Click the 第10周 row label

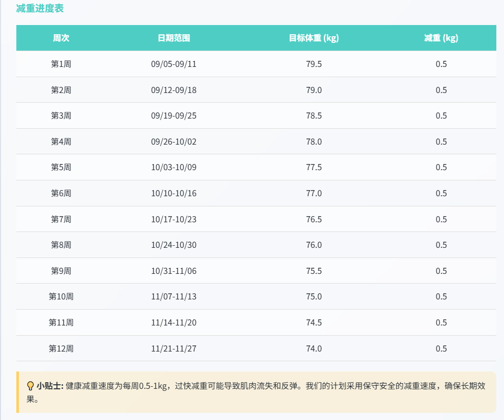pos(61,296)
